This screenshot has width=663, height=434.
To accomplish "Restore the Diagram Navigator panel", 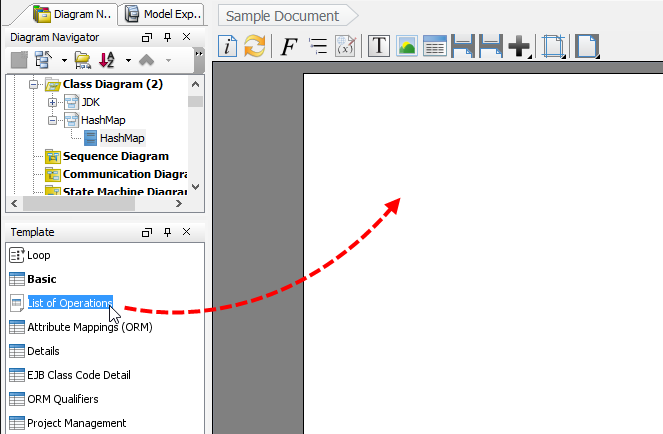I will tap(147, 38).
